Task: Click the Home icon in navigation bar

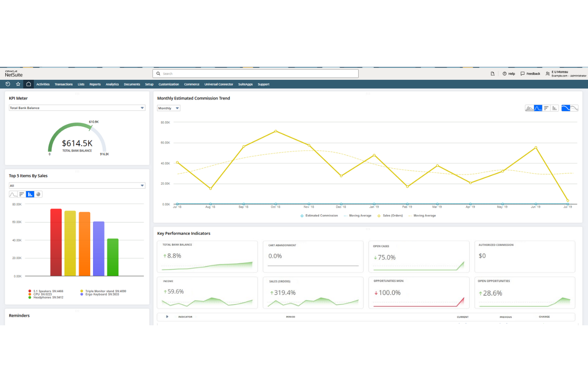Action: pos(28,84)
